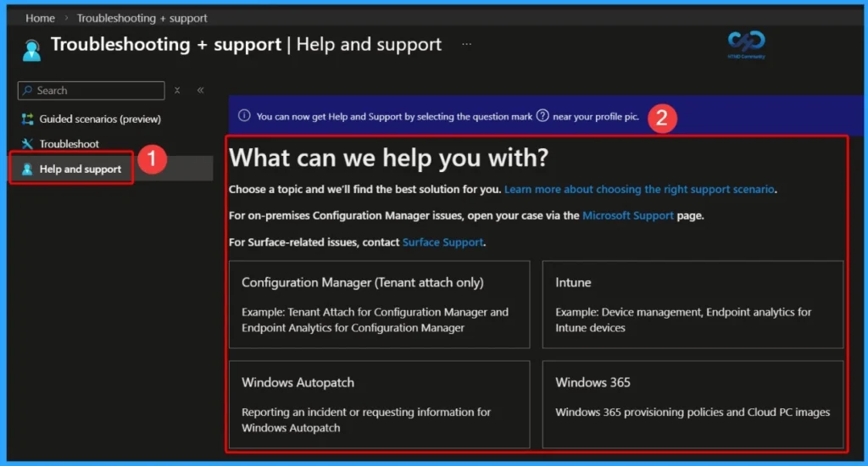Open Learn more about choosing support scenario link

pos(639,189)
